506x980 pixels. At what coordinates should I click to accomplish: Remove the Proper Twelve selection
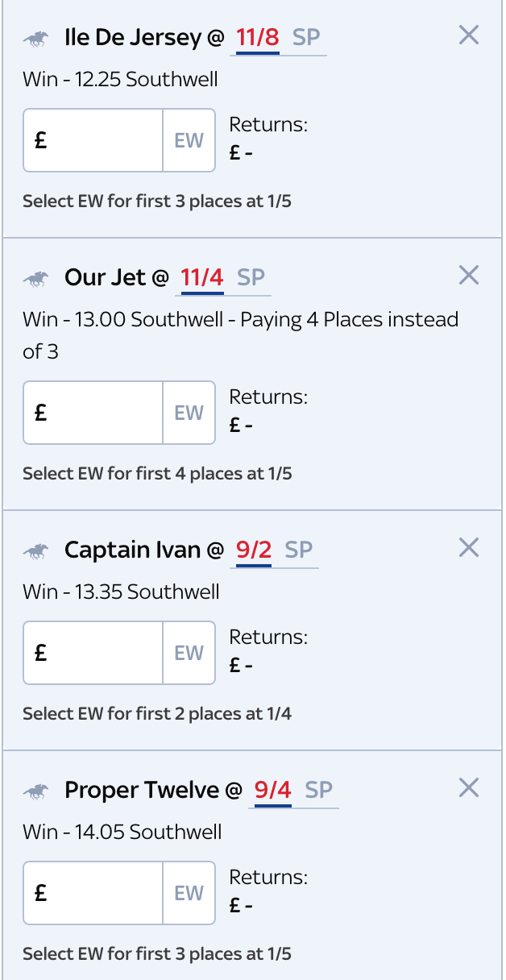click(x=468, y=787)
